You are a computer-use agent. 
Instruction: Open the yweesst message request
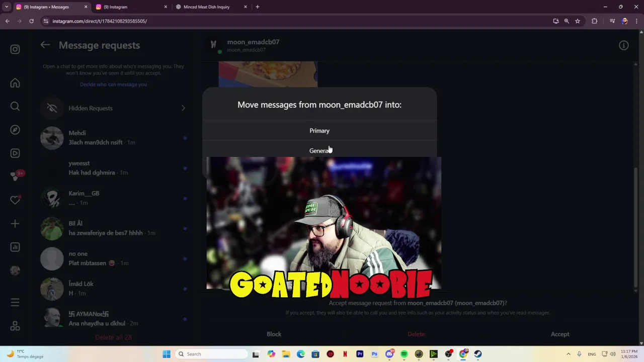[x=114, y=168]
